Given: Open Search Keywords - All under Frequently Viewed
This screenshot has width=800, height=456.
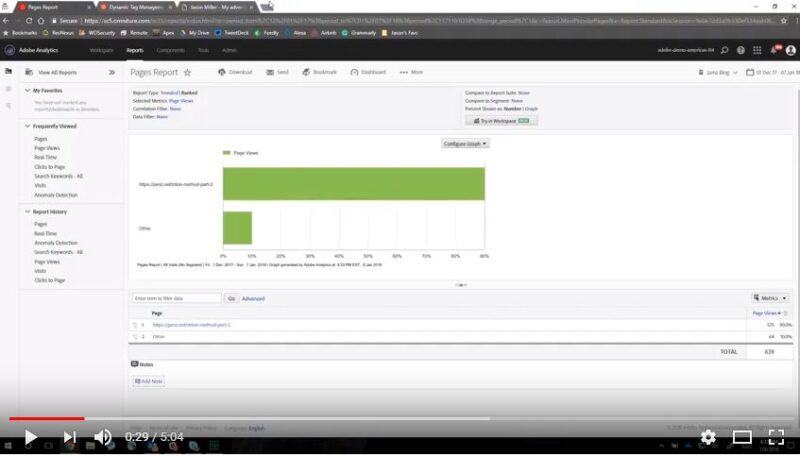Looking at the screenshot, I should coord(58,176).
